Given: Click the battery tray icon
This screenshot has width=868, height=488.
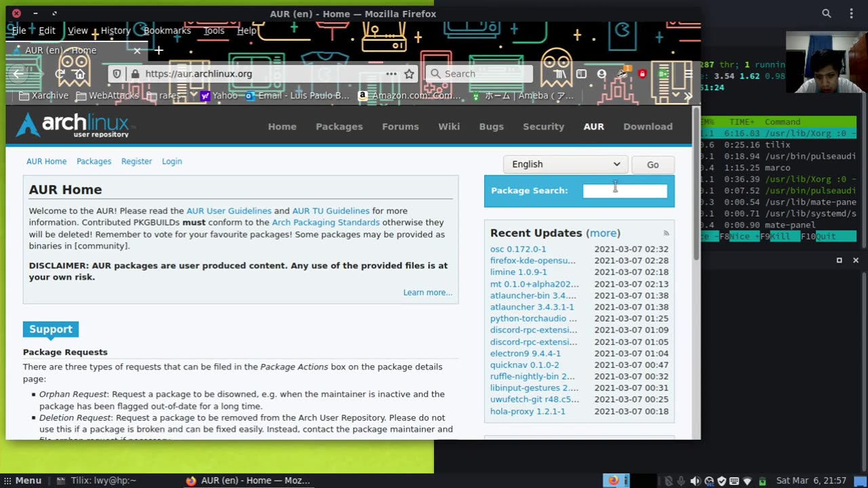Looking at the screenshot, I should (762, 481).
